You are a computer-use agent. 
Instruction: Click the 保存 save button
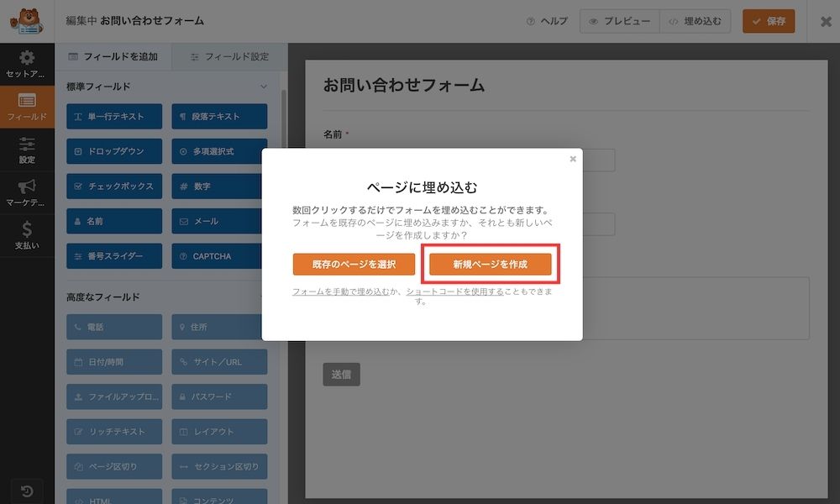769,22
